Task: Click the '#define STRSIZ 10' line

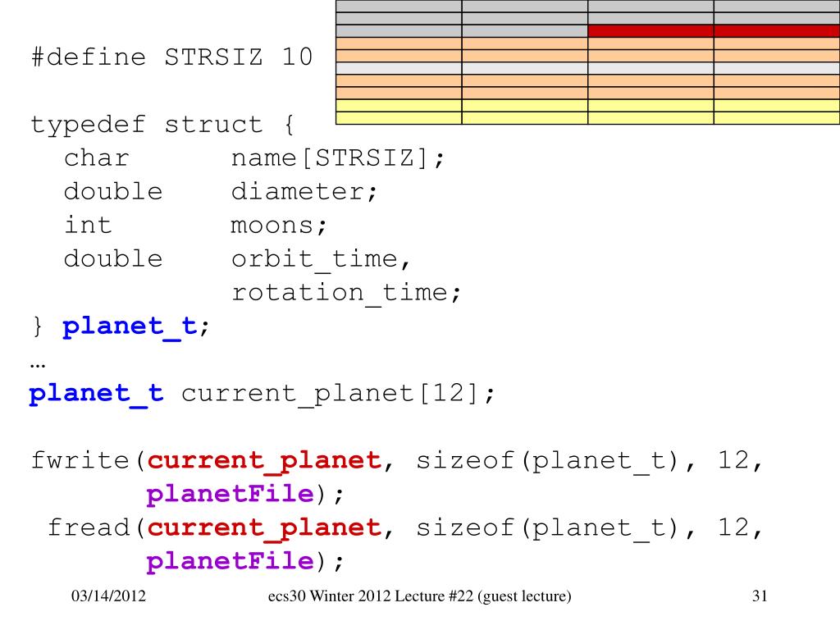Action: [x=172, y=57]
